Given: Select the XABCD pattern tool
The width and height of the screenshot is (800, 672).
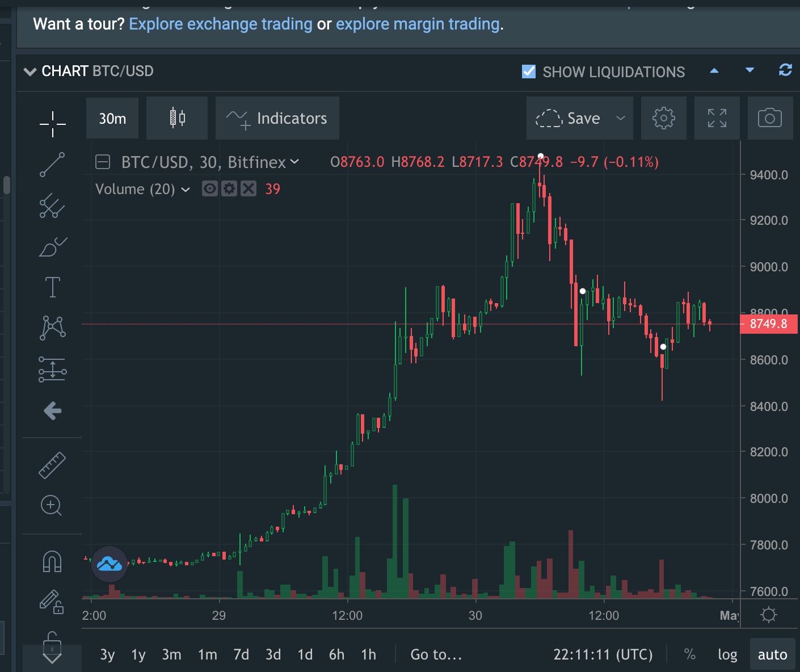Looking at the screenshot, I should (52, 327).
